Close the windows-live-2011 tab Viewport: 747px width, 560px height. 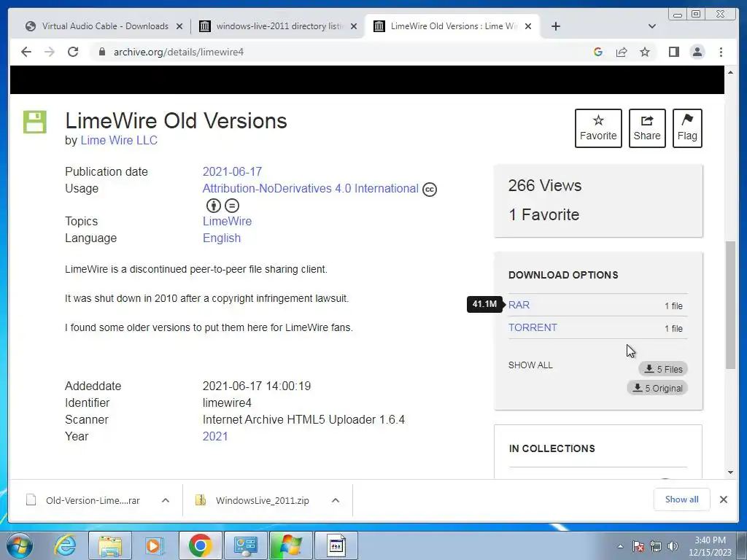tap(354, 26)
